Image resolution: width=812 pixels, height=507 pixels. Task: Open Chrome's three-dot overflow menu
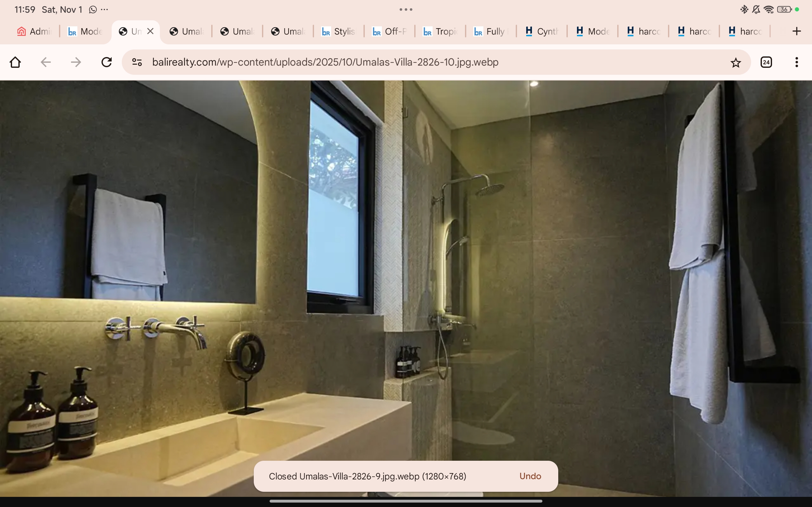pos(796,62)
